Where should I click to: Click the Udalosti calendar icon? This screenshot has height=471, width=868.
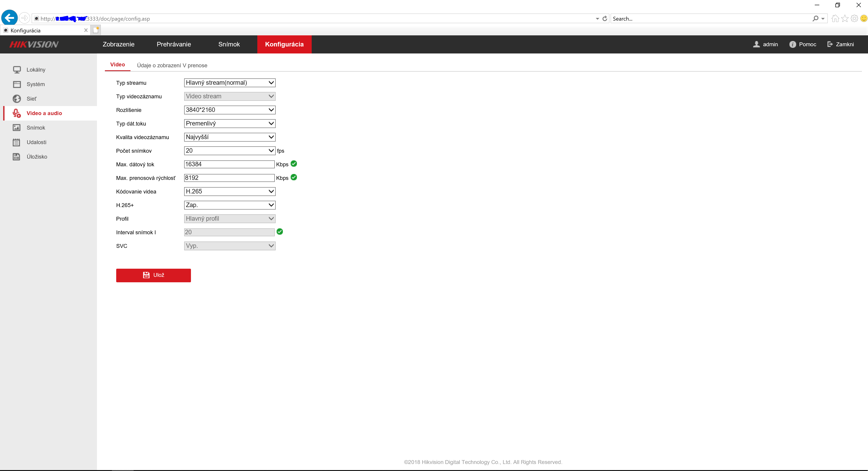16,142
